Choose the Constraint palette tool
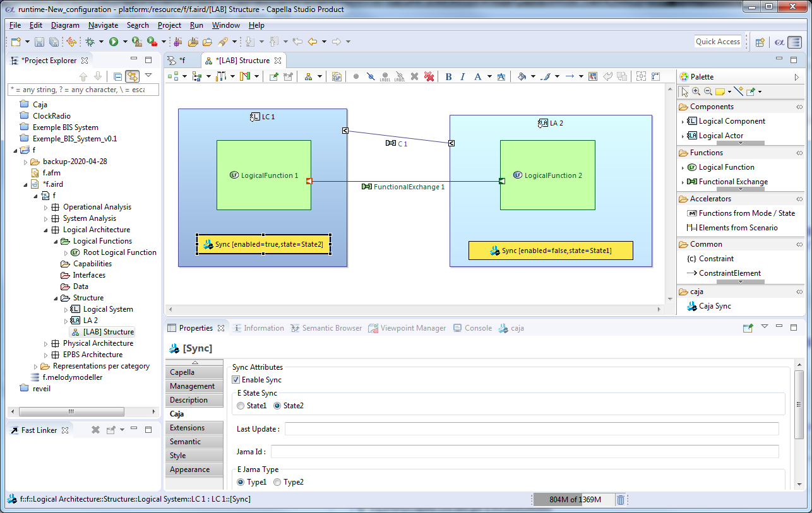The height and width of the screenshot is (513, 812). (x=710, y=259)
